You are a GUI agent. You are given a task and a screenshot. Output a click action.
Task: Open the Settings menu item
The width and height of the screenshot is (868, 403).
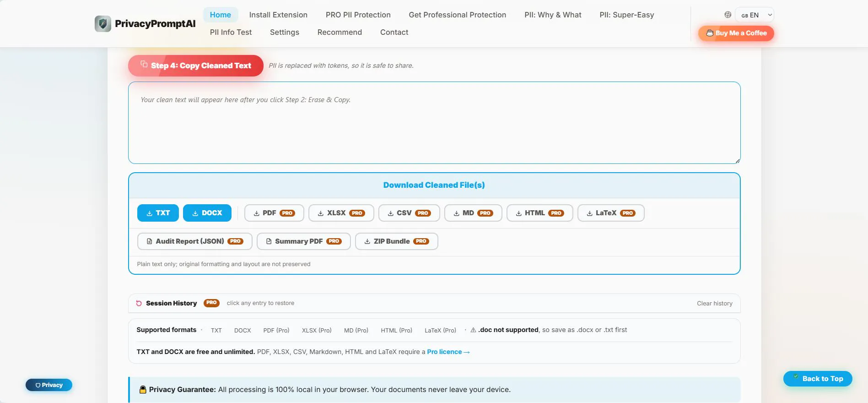coord(285,32)
